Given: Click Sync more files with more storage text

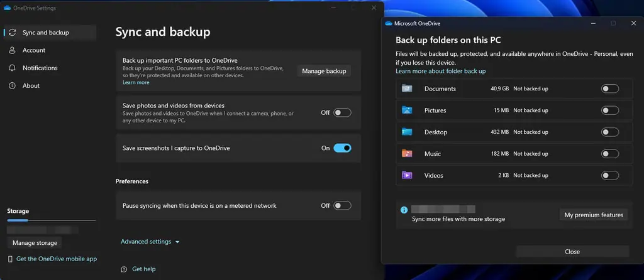Looking at the screenshot, I should [x=458, y=219].
